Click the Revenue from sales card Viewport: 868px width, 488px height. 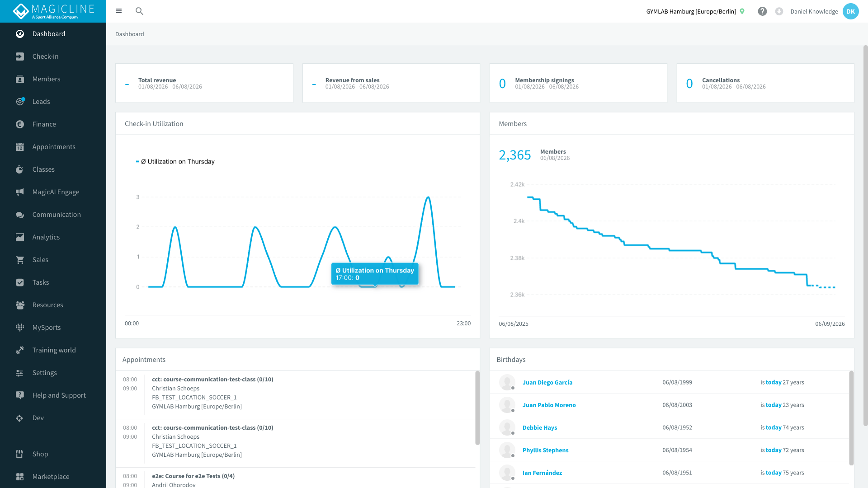point(391,83)
